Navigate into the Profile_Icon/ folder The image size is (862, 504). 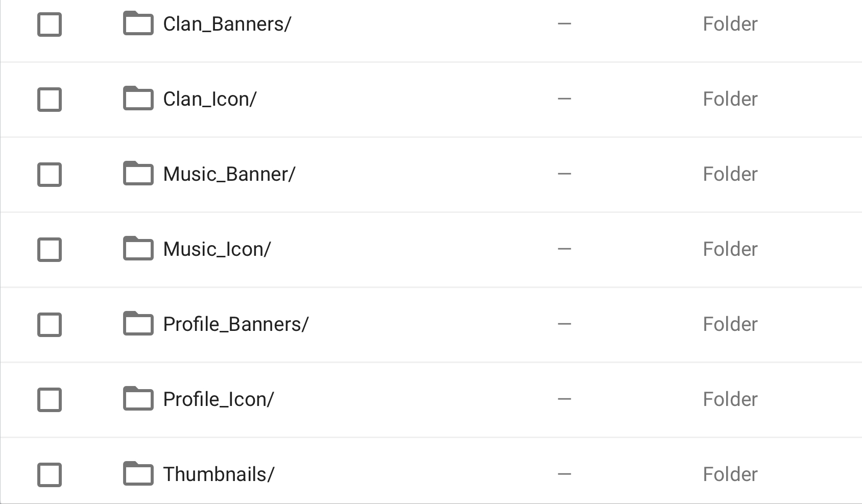218,399
